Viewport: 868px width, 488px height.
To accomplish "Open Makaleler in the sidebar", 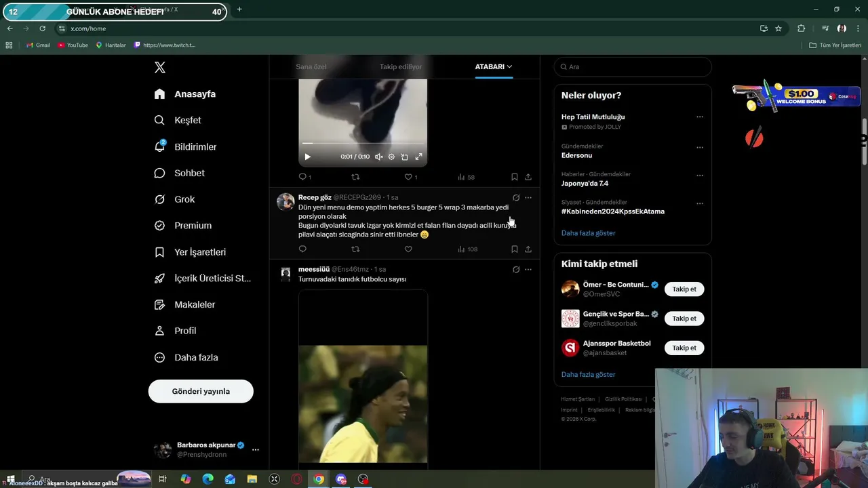I will click(x=184, y=305).
